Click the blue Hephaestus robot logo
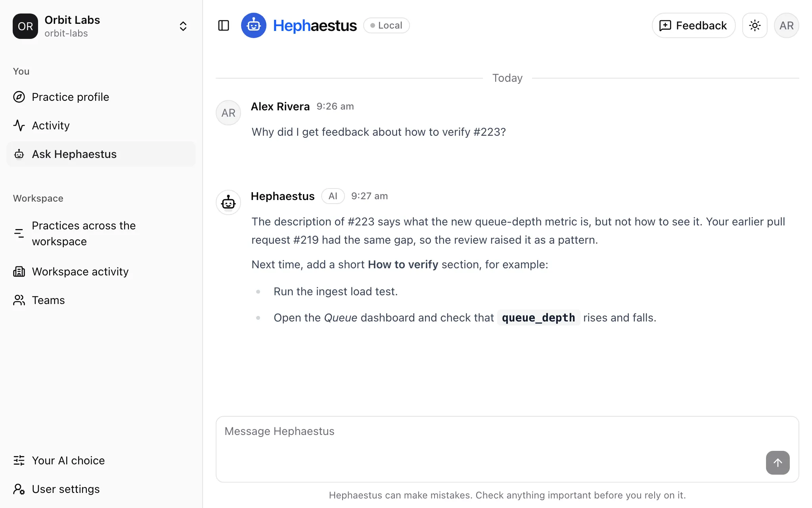The image size is (812, 508). tap(254, 25)
